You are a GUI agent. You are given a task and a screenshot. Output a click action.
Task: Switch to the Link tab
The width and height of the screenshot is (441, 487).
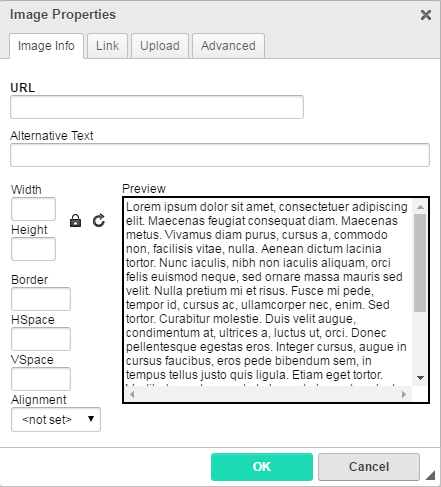pyautogui.click(x=107, y=46)
